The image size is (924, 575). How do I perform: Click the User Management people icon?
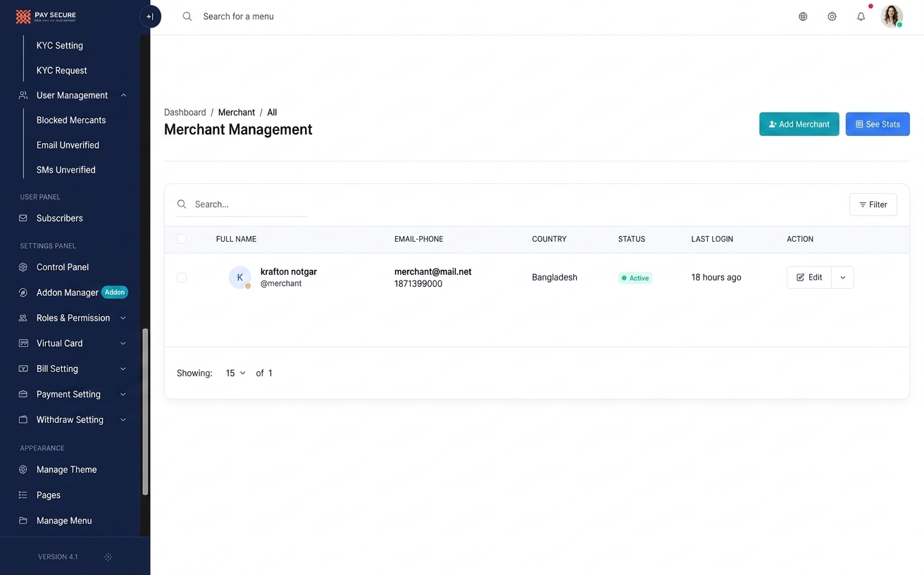[x=23, y=95]
